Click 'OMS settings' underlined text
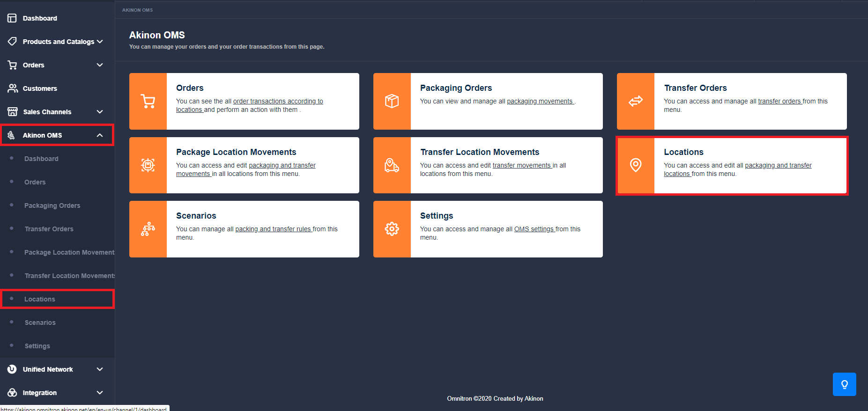The height and width of the screenshot is (411, 868). point(534,229)
